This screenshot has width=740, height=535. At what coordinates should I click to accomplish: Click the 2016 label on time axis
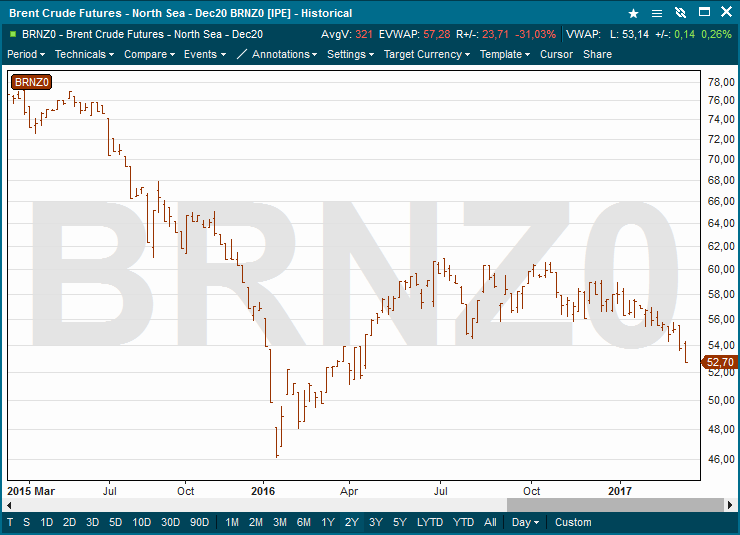pyautogui.click(x=263, y=491)
